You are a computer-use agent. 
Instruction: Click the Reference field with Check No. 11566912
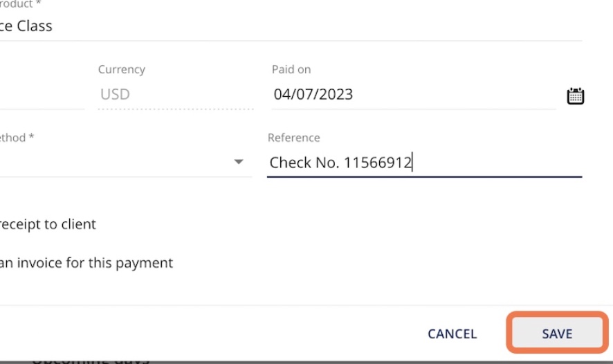(425, 162)
